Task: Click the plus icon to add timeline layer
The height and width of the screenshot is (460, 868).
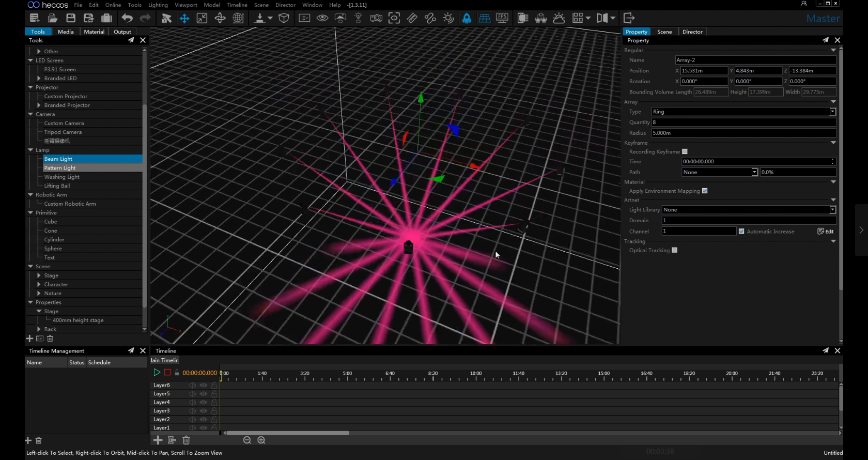Action: pos(158,440)
